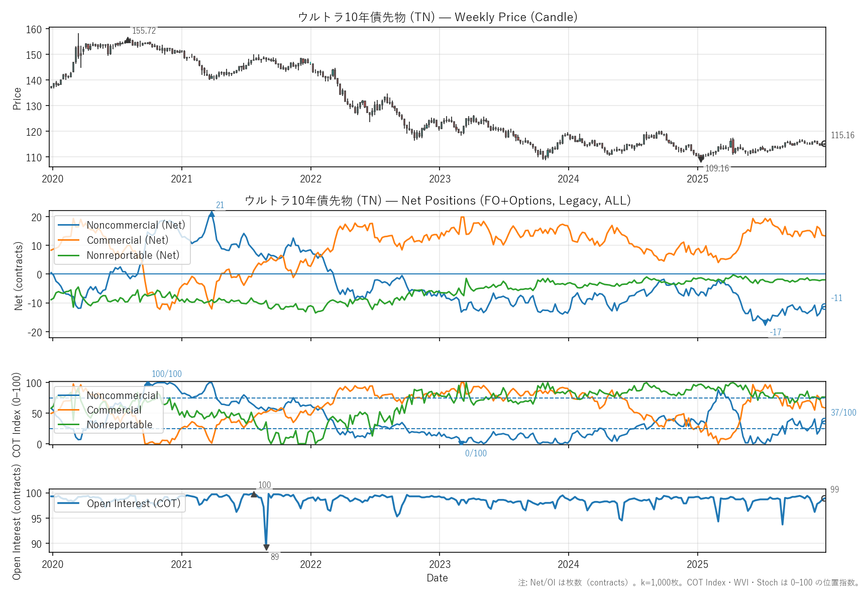This screenshot has height=593, width=868.
Task: Click the Net Positions chart title
Action: (x=437, y=201)
